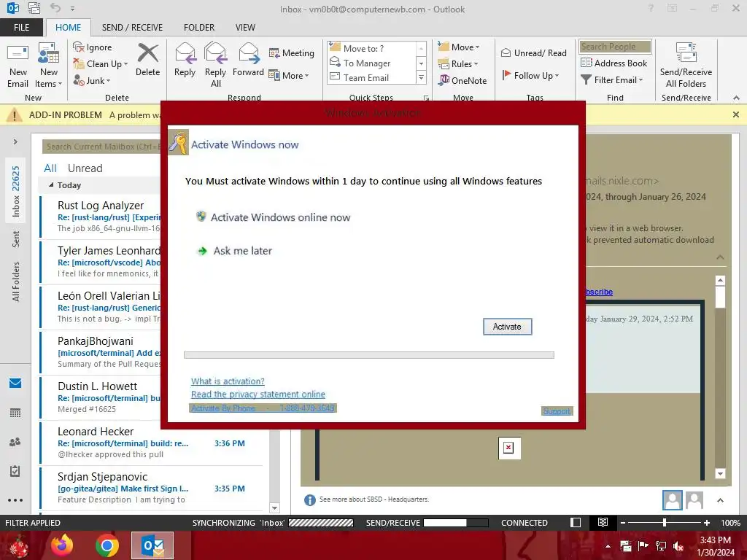Reply with Meeting
747x560 pixels.
(x=292, y=52)
